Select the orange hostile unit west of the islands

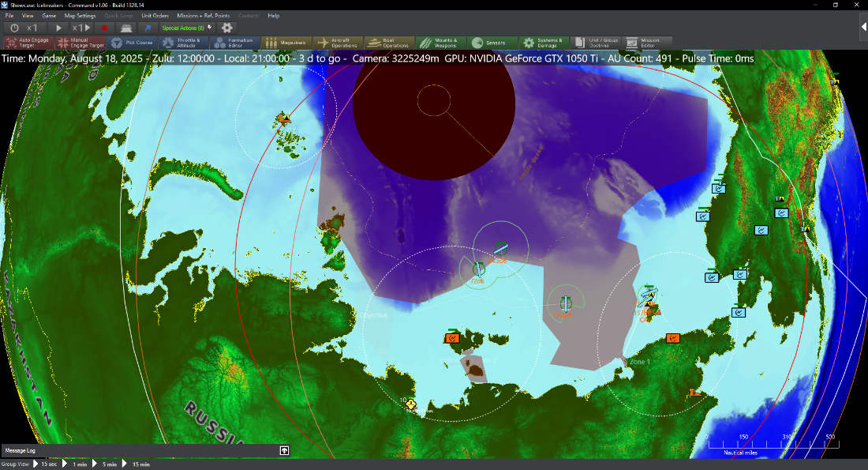point(452,337)
